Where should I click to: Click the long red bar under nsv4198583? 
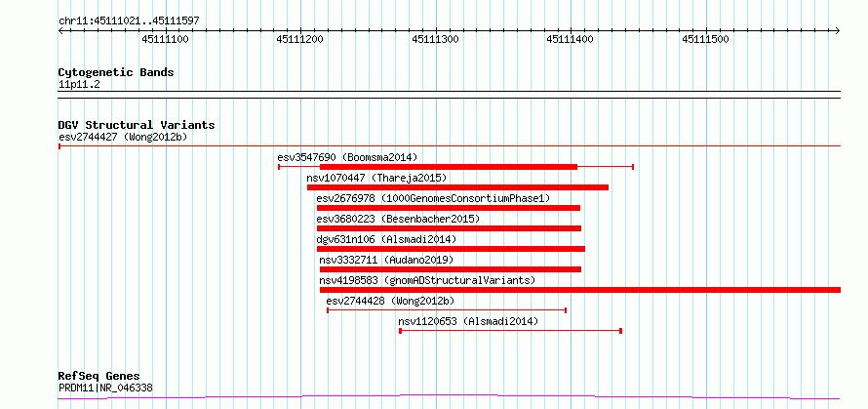580,290
